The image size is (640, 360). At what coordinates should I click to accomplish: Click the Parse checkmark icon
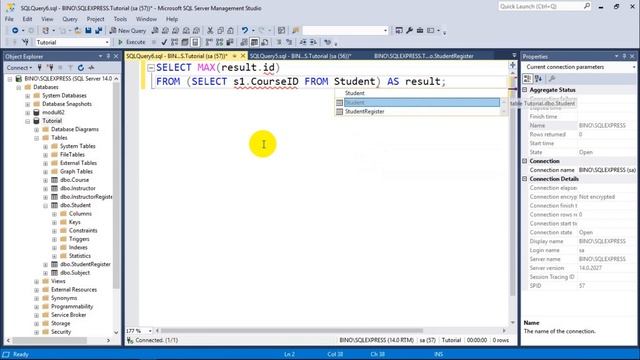click(x=164, y=42)
